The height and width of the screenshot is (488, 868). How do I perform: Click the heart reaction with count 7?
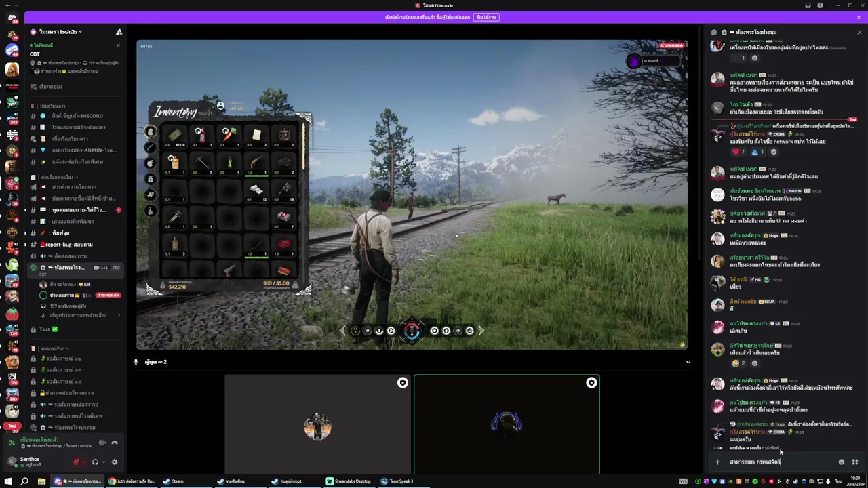[738, 152]
